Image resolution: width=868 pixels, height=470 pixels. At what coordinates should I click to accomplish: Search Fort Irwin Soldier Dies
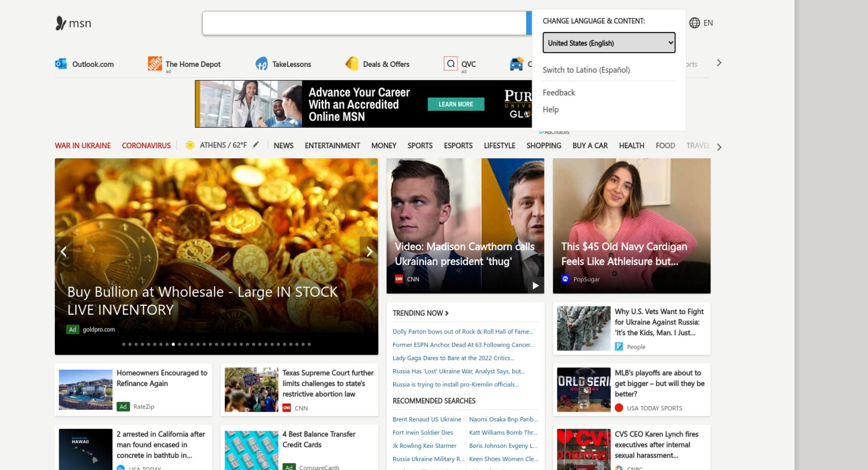tap(423, 432)
